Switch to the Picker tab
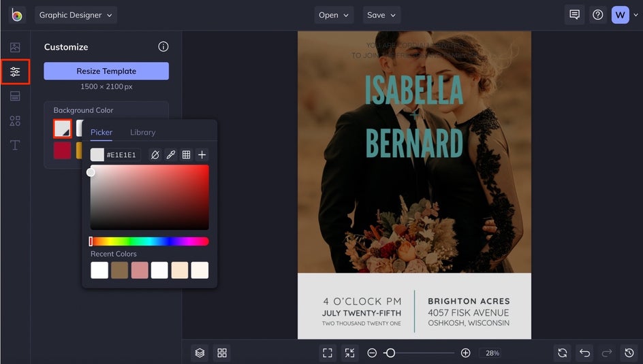643x364 pixels. pyautogui.click(x=101, y=132)
